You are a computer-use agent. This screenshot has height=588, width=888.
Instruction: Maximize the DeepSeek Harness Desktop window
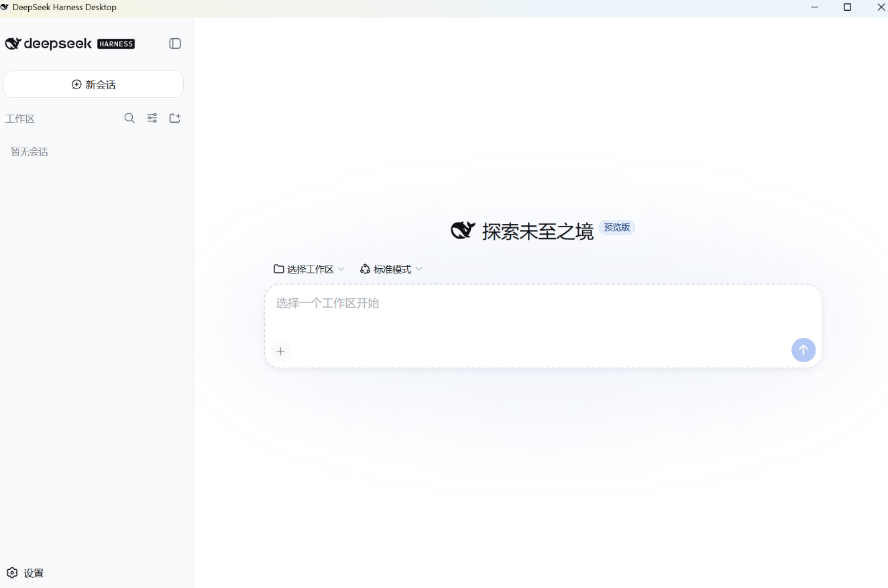point(848,7)
